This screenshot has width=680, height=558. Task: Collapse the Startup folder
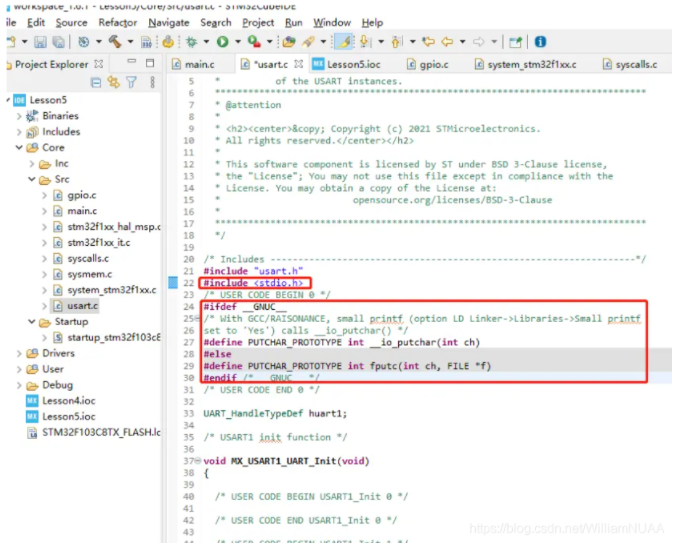coord(31,322)
